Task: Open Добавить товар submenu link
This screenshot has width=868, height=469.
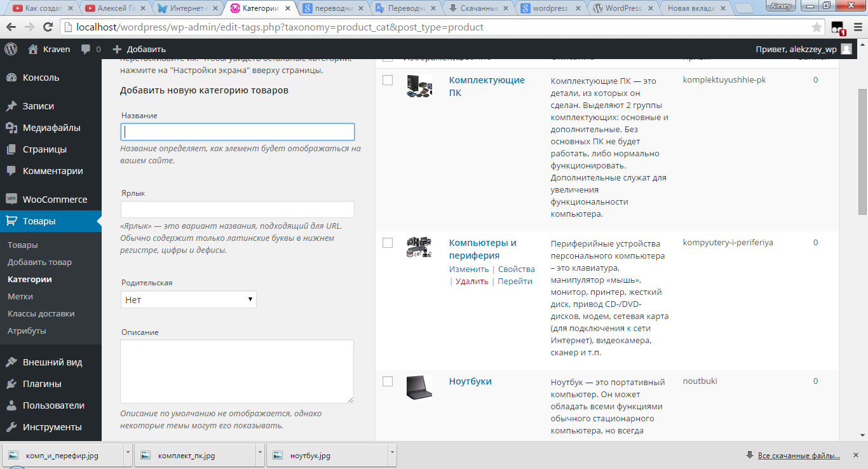Action: tap(39, 262)
